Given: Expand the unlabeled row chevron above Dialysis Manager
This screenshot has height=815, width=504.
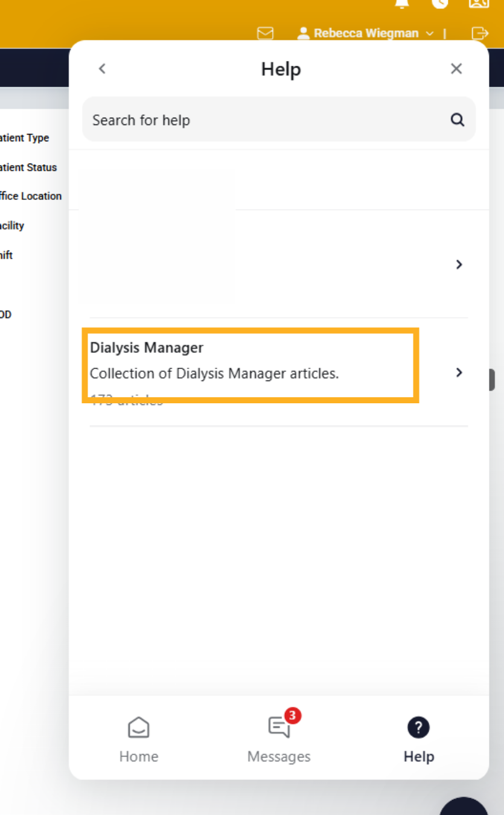Looking at the screenshot, I should click(x=459, y=264).
